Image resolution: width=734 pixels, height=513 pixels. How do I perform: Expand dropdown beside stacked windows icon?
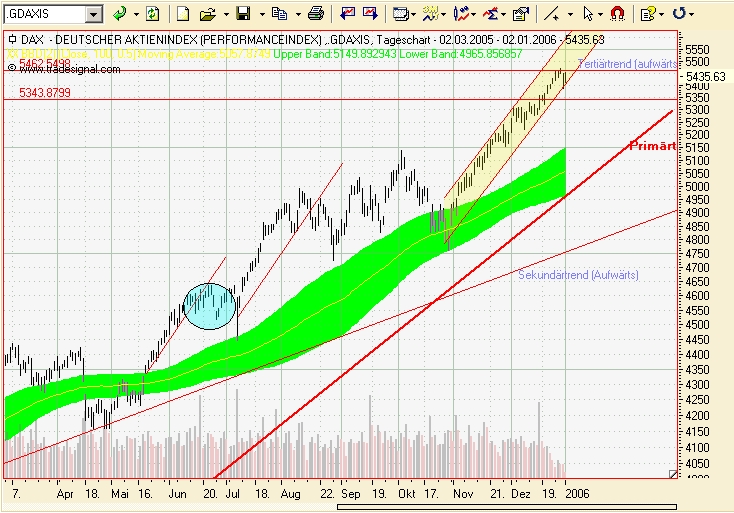click(x=414, y=15)
